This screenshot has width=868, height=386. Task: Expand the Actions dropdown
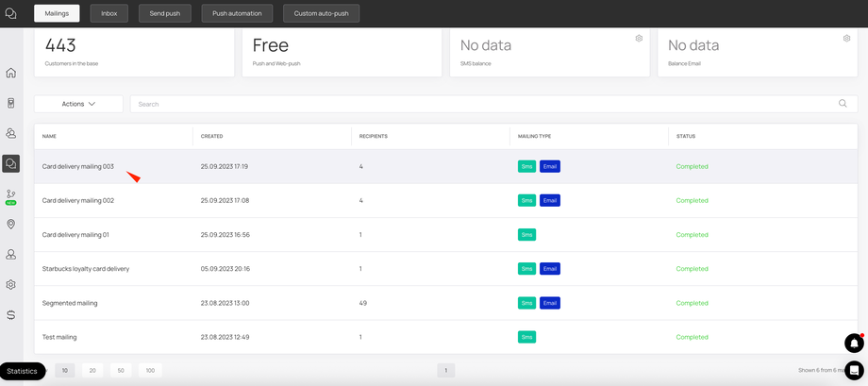[x=78, y=104]
